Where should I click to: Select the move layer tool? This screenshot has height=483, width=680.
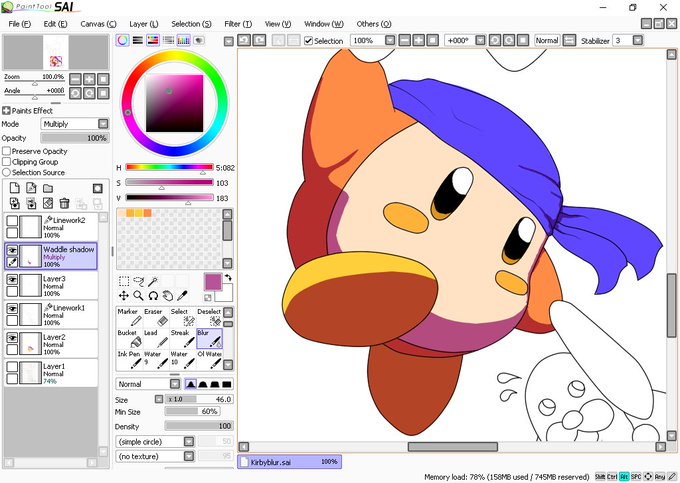[x=124, y=296]
